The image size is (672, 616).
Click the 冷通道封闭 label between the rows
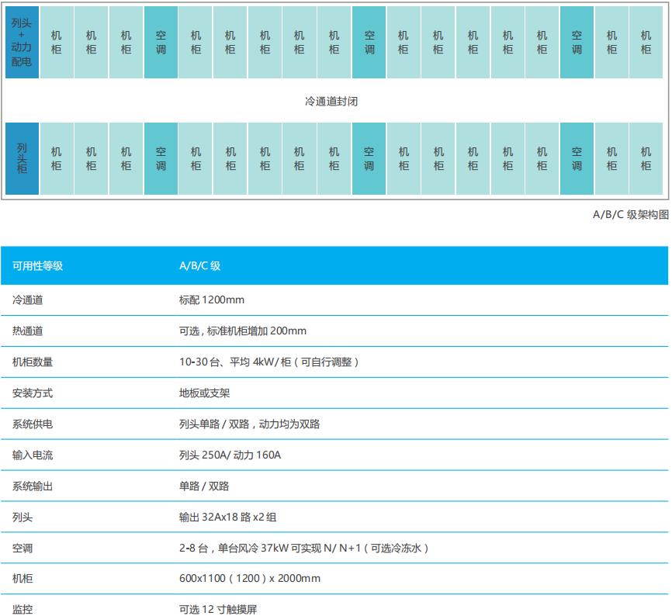pyautogui.click(x=331, y=101)
